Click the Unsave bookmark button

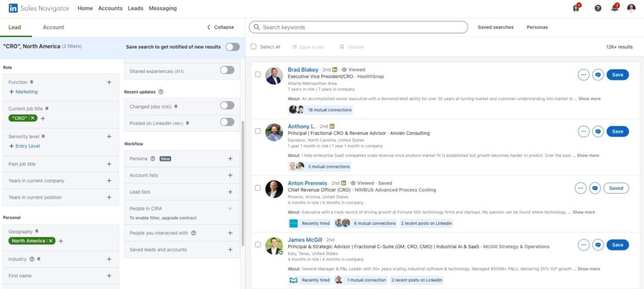click(352, 47)
